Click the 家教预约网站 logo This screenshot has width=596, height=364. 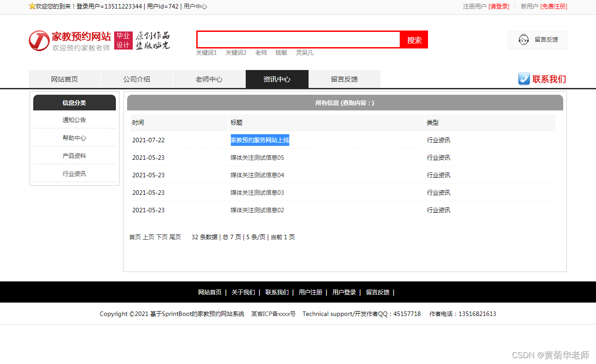[x=68, y=40]
